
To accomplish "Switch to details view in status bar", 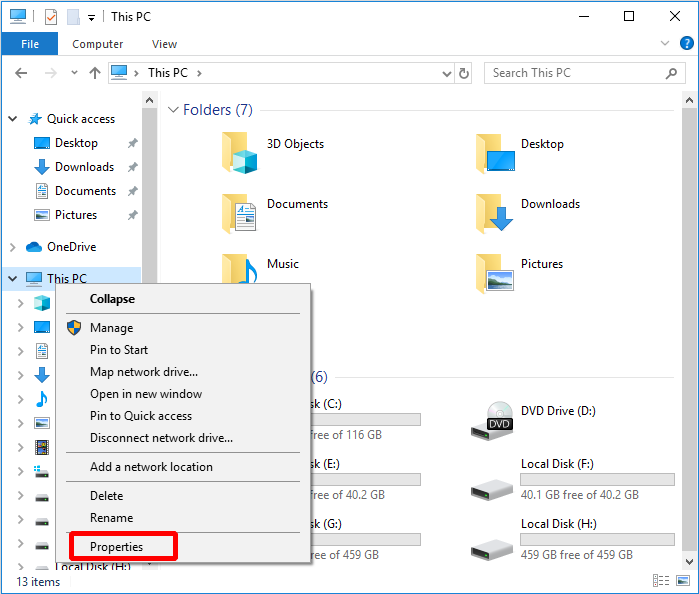I will click(661, 580).
